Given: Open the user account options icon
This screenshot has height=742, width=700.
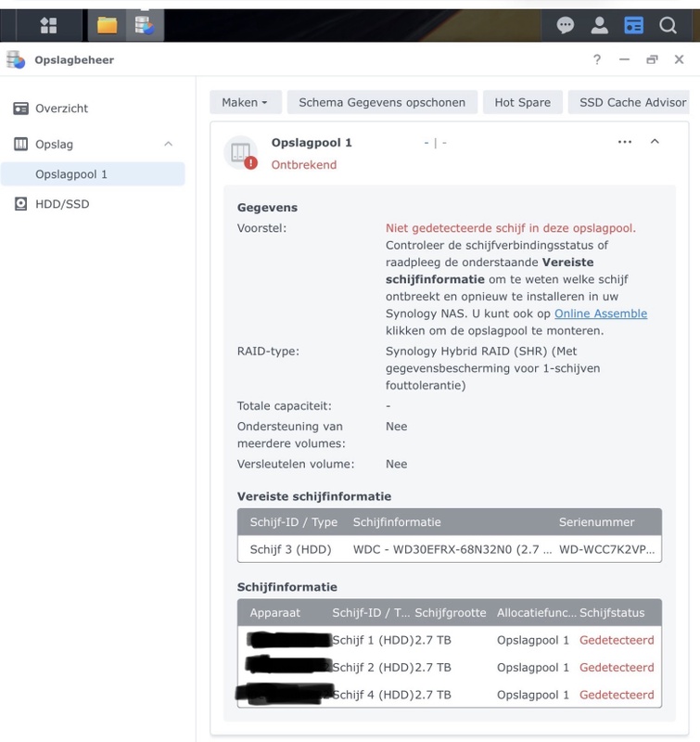Looking at the screenshot, I should [x=599, y=25].
